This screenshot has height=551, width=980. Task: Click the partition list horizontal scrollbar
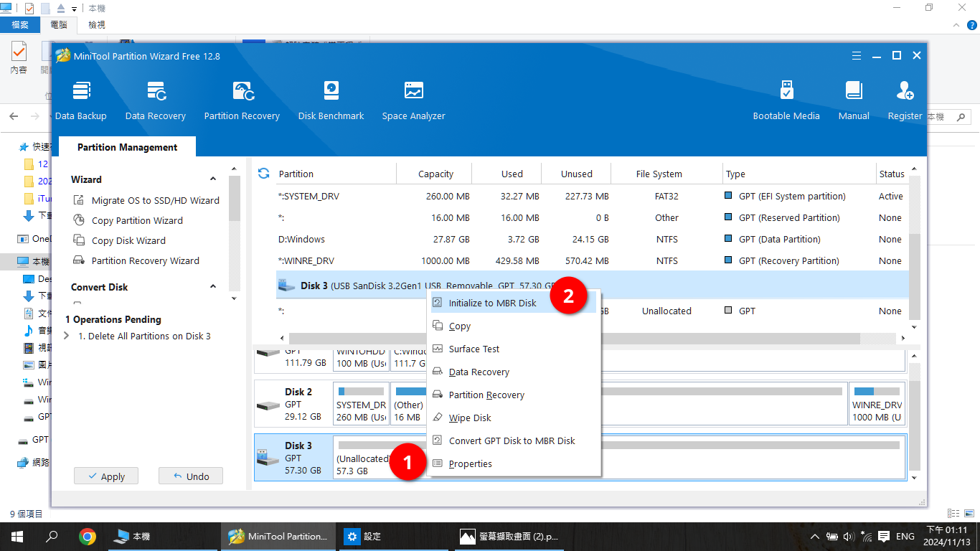point(574,338)
